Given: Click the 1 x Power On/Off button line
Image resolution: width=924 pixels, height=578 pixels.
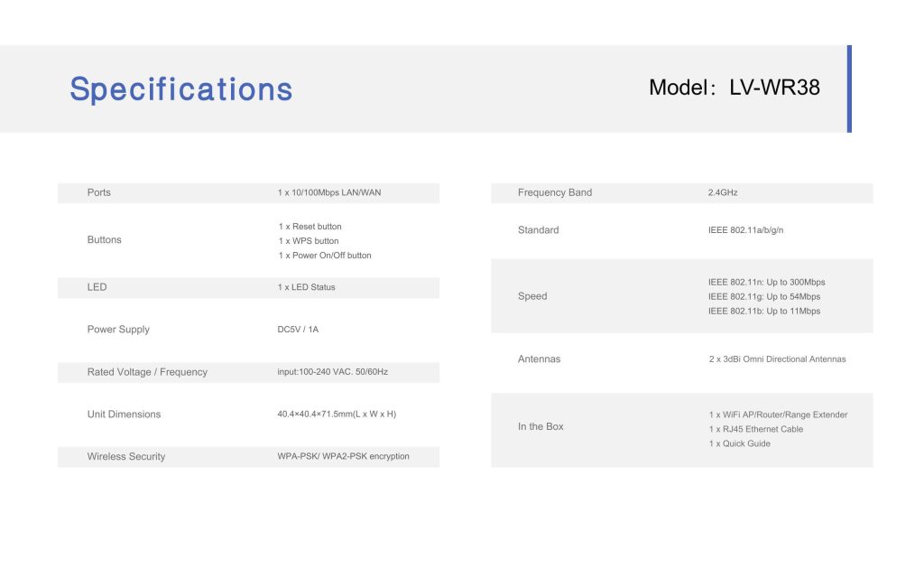Looking at the screenshot, I should (x=325, y=256).
